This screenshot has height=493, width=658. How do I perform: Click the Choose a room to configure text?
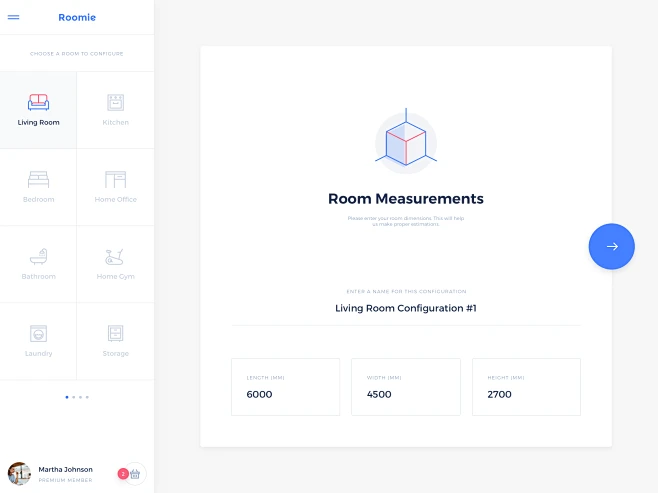point(77,54)
